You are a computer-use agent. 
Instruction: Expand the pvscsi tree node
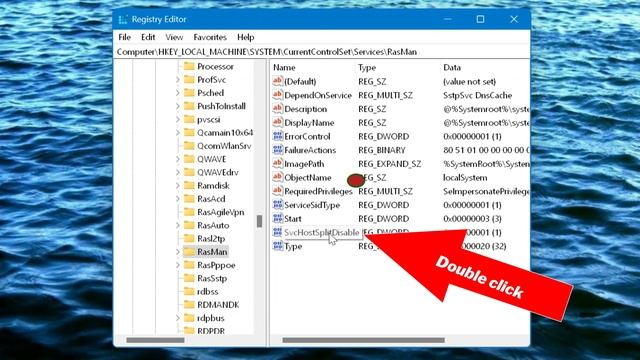click(178, 120)
